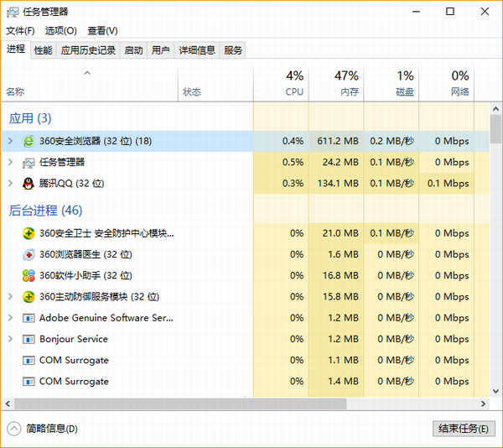
Task: Sort by the 网络 column header
Action: click(x=447, y=85)
